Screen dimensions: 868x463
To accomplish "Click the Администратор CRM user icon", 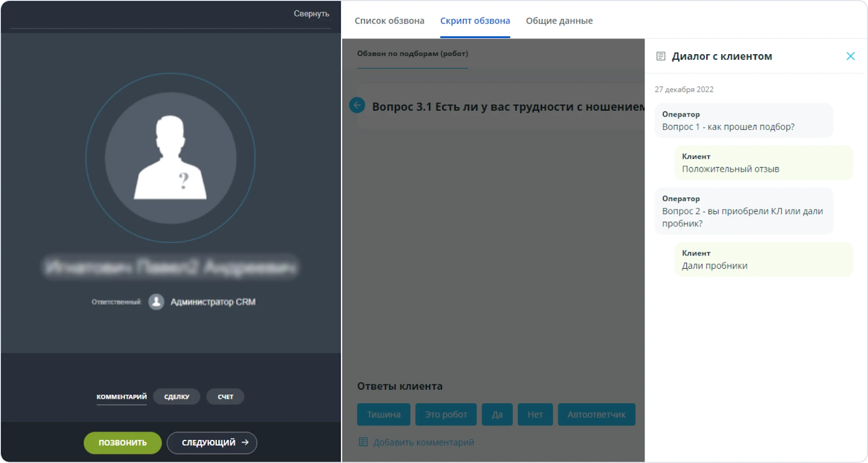I will click(x=156, y=302).
